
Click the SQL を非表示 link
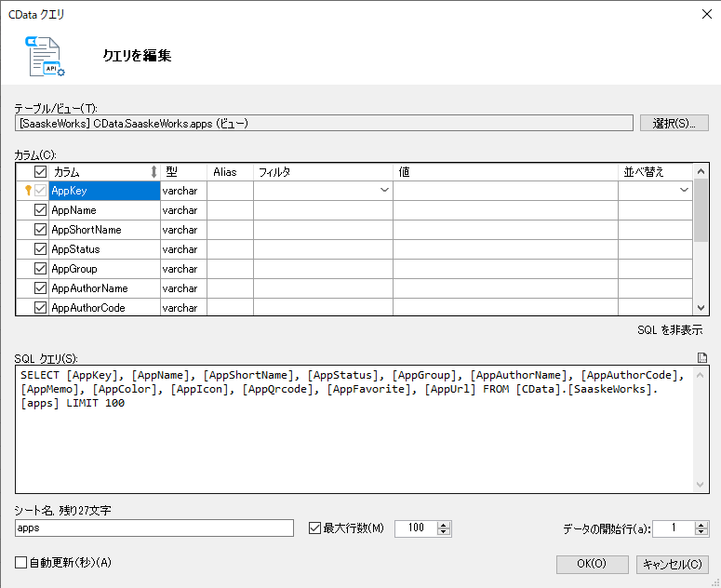coord(670,330)
